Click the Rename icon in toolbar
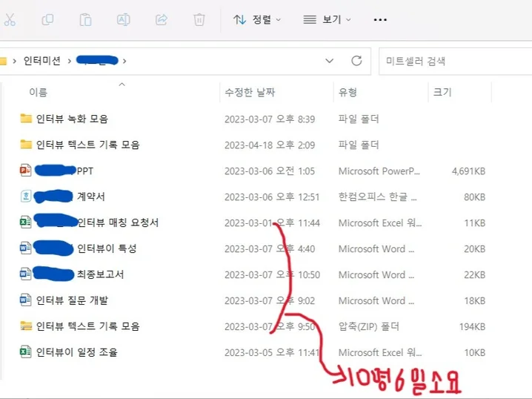Screen dimensions: 532x399 (x=124, y=20)
